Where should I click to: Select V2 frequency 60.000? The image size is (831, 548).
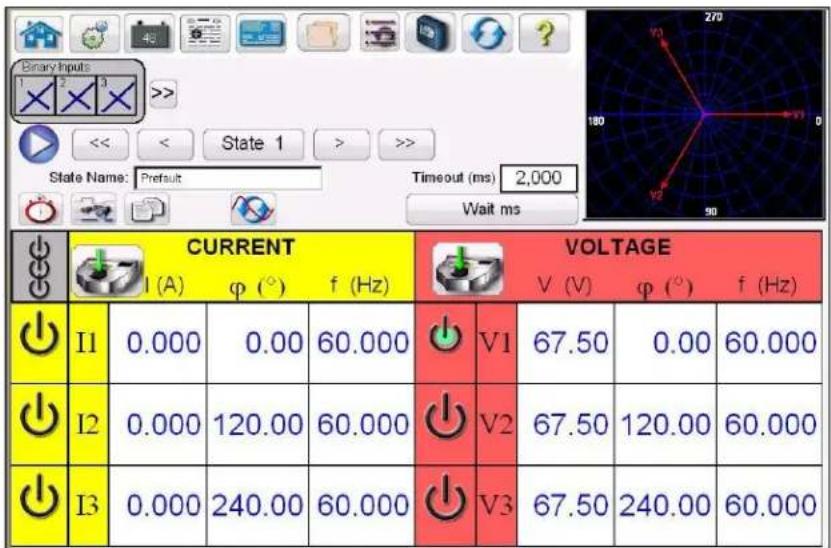click(770, 425)
